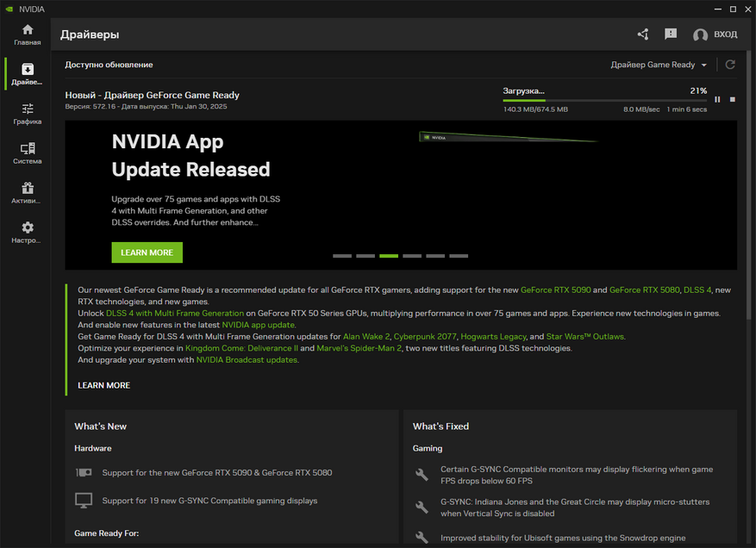Open DLSS 4 with Multi Frame Generation link
756x548 pixels.
click(175, 314)
